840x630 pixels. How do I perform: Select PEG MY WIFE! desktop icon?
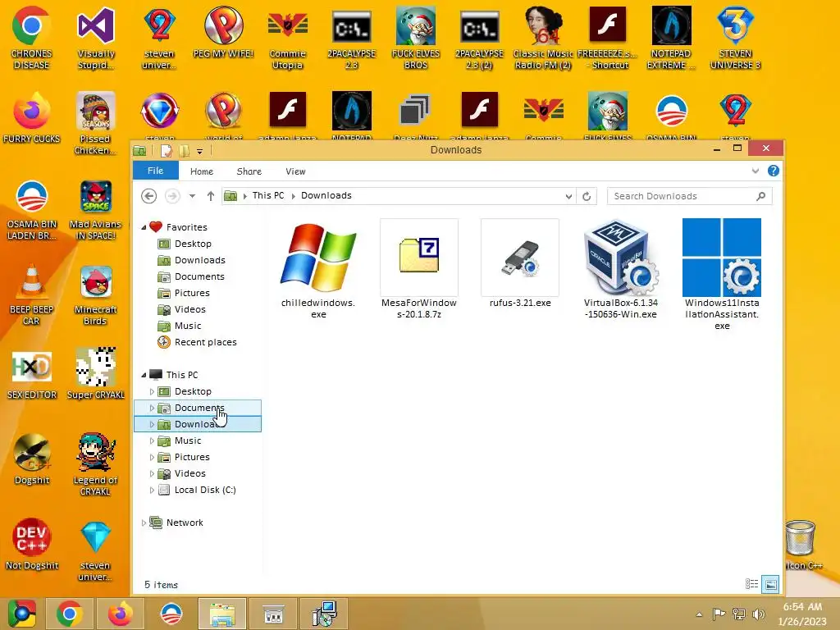tap(223, 32)
